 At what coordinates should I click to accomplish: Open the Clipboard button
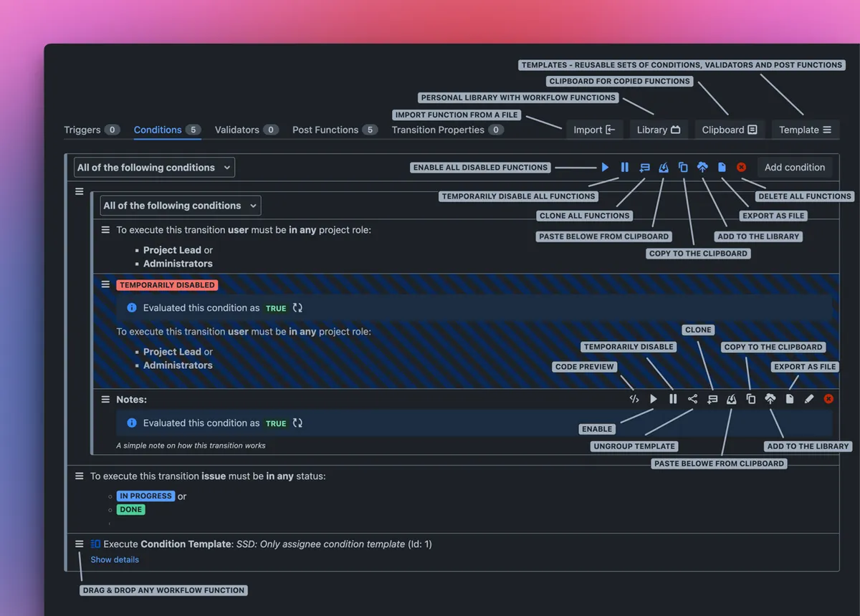click(x=730, y=130)
